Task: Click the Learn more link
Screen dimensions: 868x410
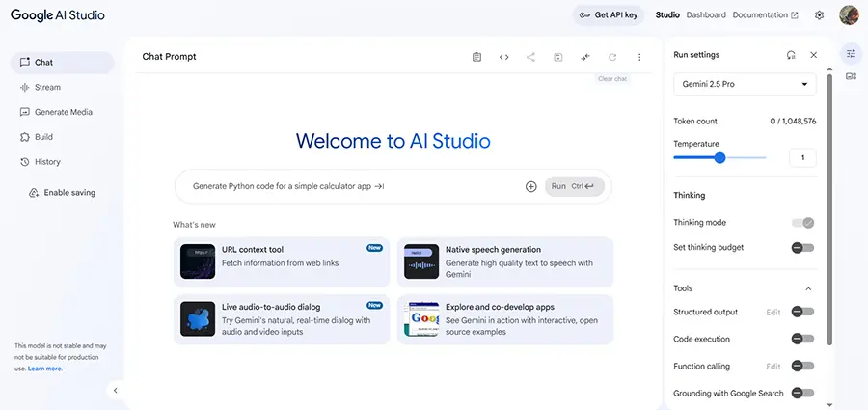Action: [44, 369]
